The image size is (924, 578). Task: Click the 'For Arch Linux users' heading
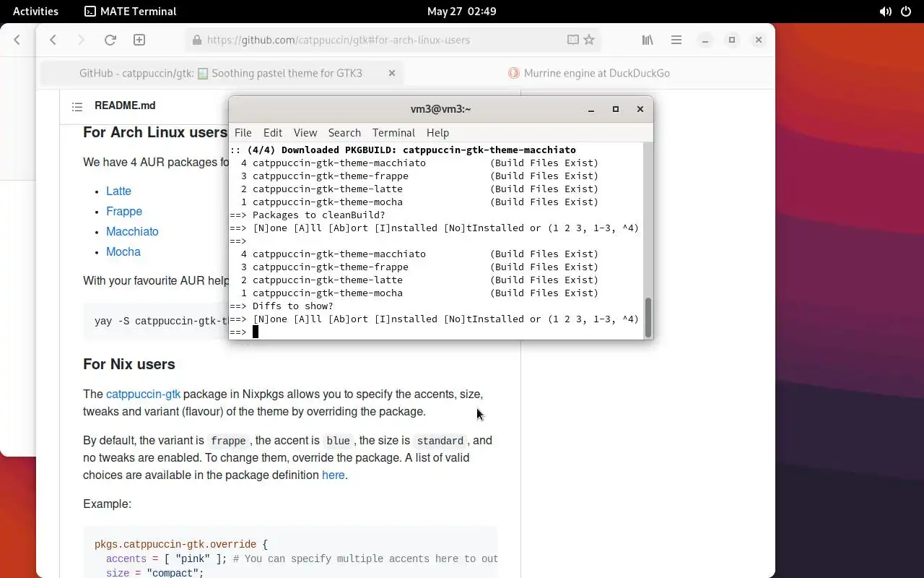pos(155,132)
